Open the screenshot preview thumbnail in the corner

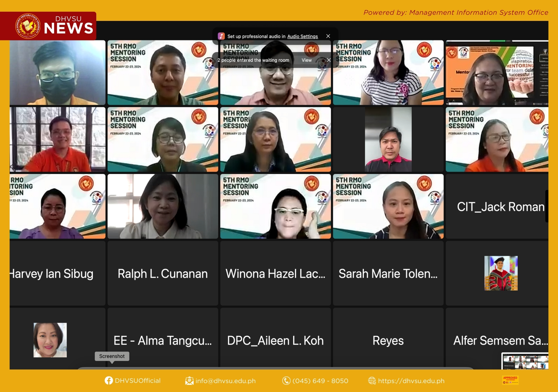[x=525, y=361]
